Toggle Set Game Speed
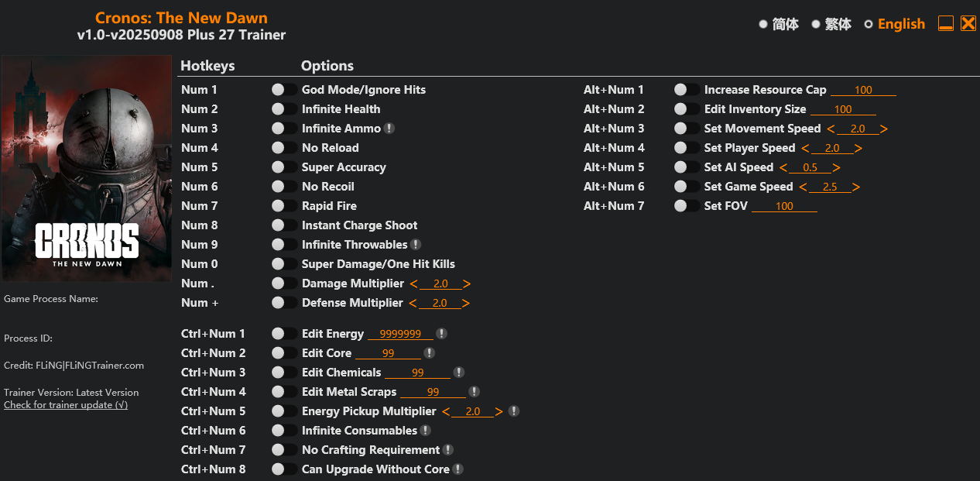 [687, 187]
